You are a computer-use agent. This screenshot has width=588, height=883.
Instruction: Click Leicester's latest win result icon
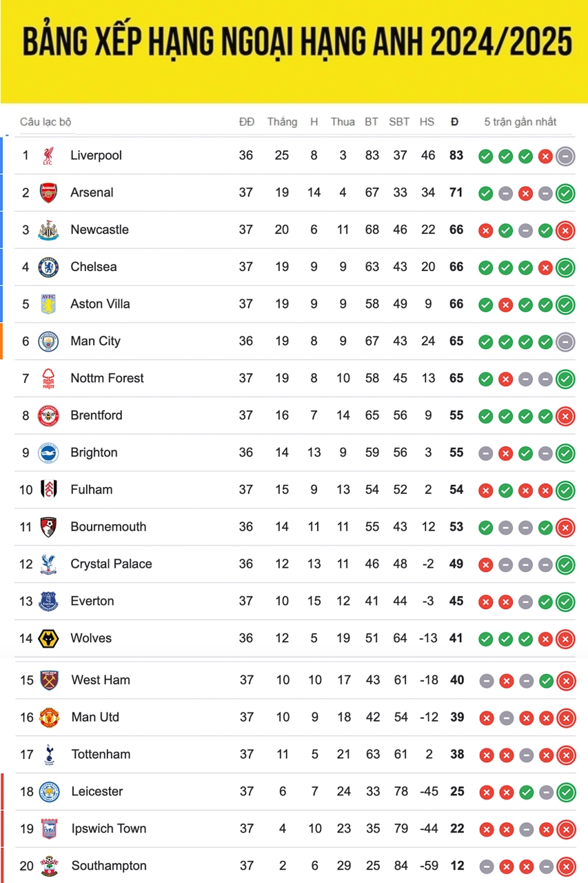(566, 792)
